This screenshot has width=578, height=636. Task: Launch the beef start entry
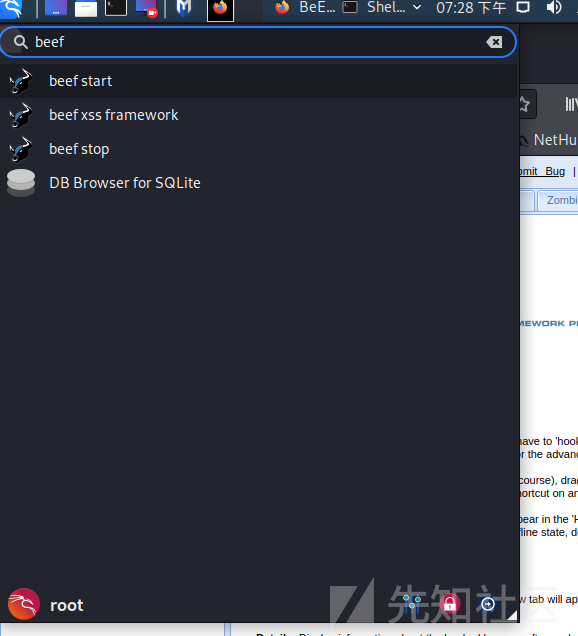(x=260, y=81)
